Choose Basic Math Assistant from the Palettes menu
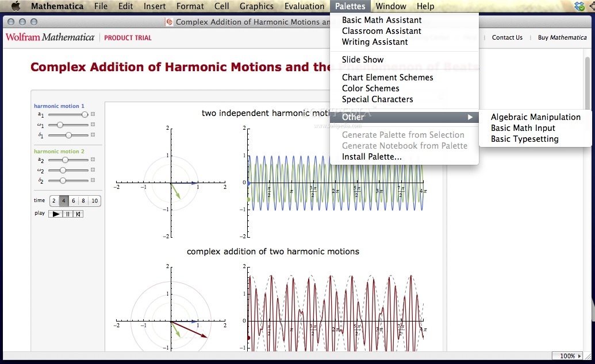 click(x=381, y=20)
